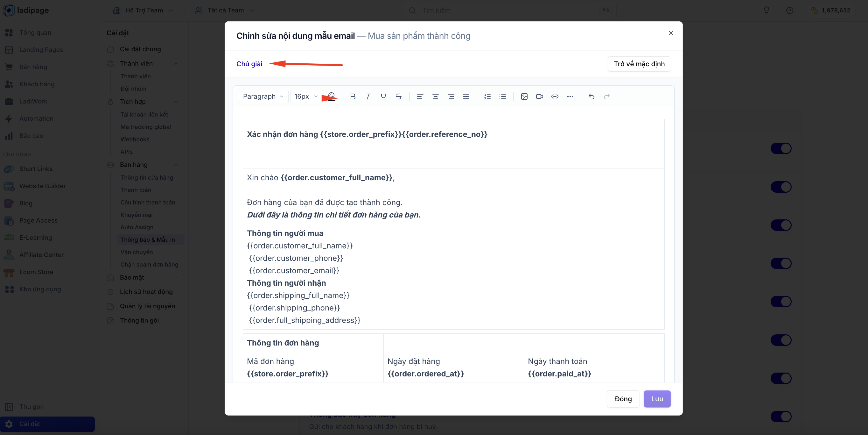The width and height of the screenshot is (868, 435).
Task: Click the ladipage logo
Action: coord(26,10)
